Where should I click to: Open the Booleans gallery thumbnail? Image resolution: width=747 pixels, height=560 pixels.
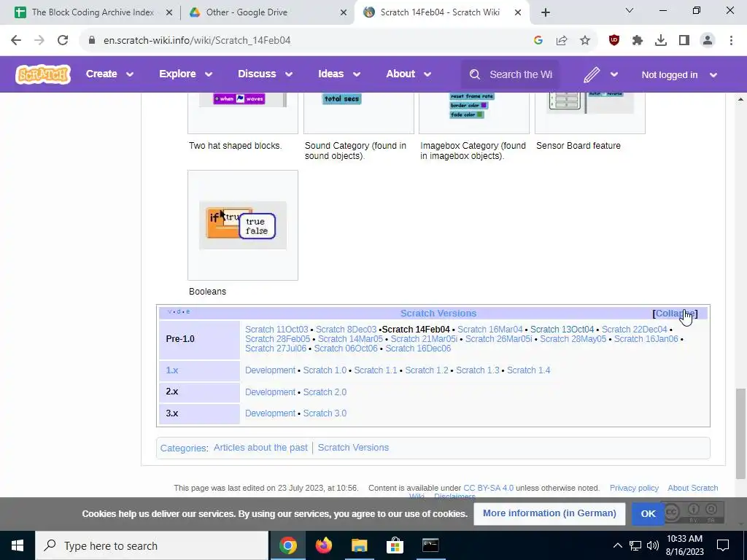(243, 225)
